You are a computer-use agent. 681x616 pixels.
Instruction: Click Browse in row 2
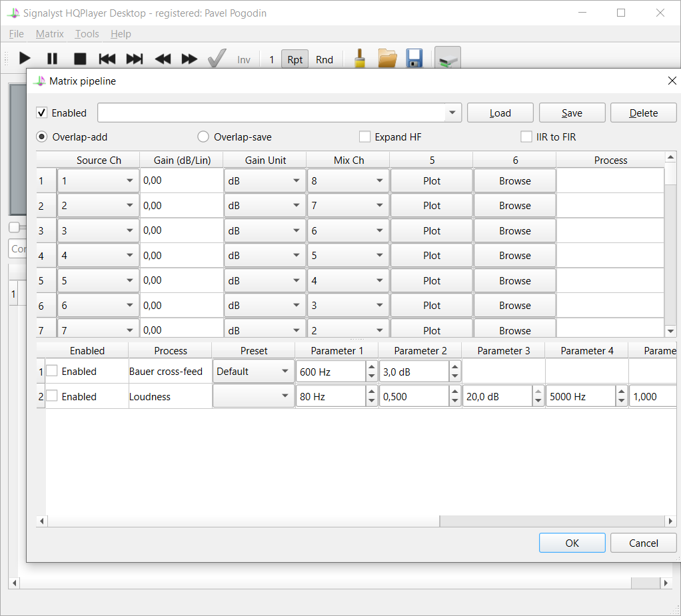[514, 205]
